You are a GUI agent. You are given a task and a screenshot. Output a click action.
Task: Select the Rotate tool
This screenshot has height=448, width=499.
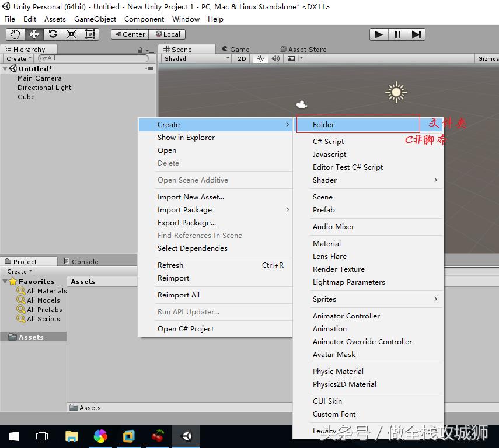coord(53,34)
